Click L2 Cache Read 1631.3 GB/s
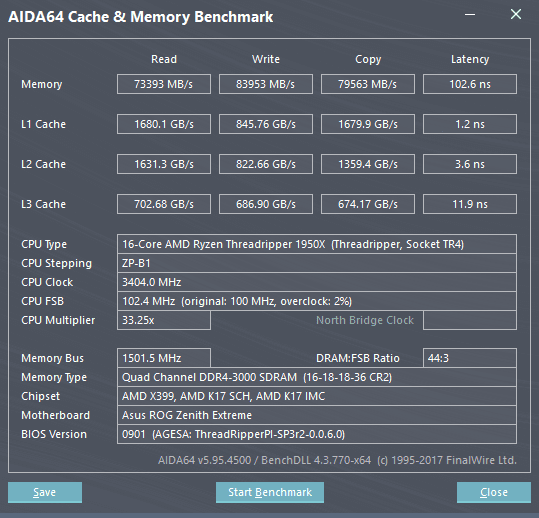 [164, 164]
